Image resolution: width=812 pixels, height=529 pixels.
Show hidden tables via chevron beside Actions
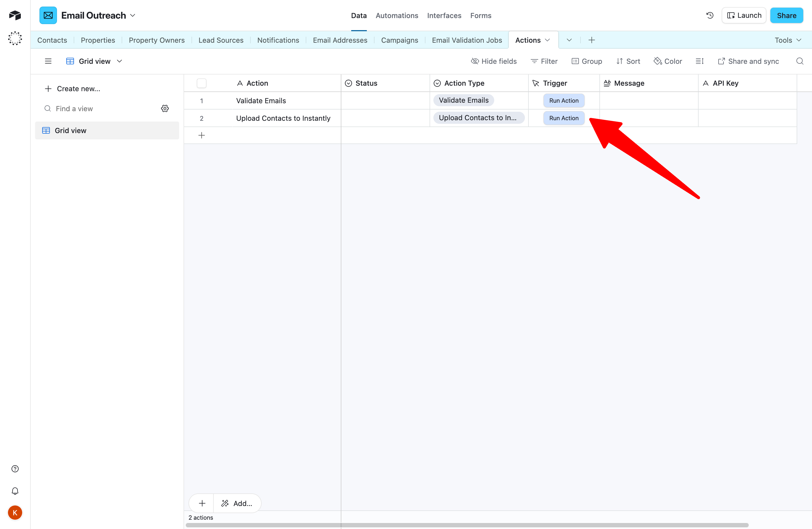point(569,40)
